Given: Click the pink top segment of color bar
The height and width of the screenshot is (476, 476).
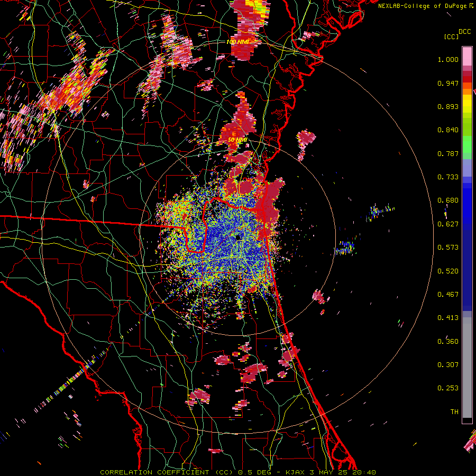Looking at the screenshot, I should 467,56.
